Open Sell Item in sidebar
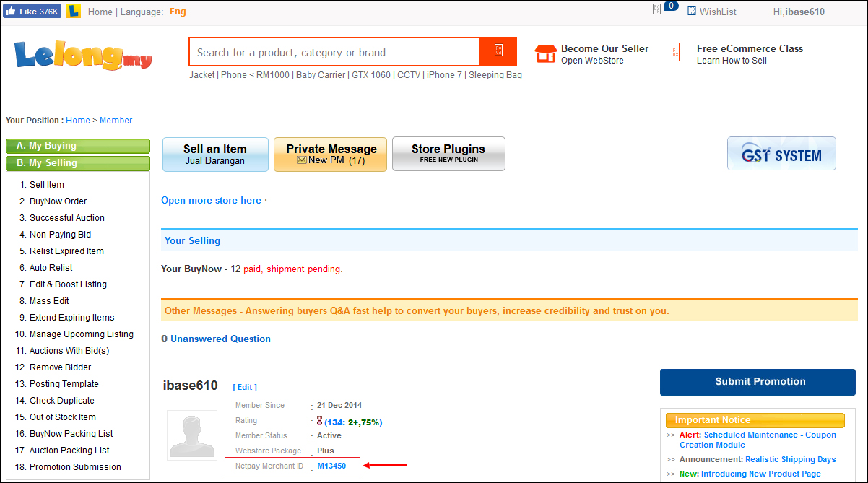This screenshot has height=483, width=868. [x=47, y=185]
